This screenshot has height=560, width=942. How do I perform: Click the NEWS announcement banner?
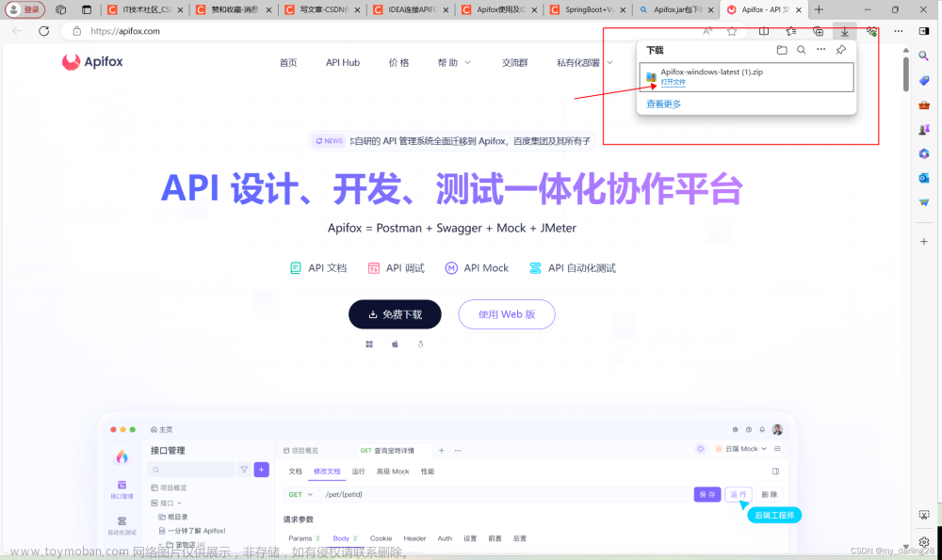[452, 141]
